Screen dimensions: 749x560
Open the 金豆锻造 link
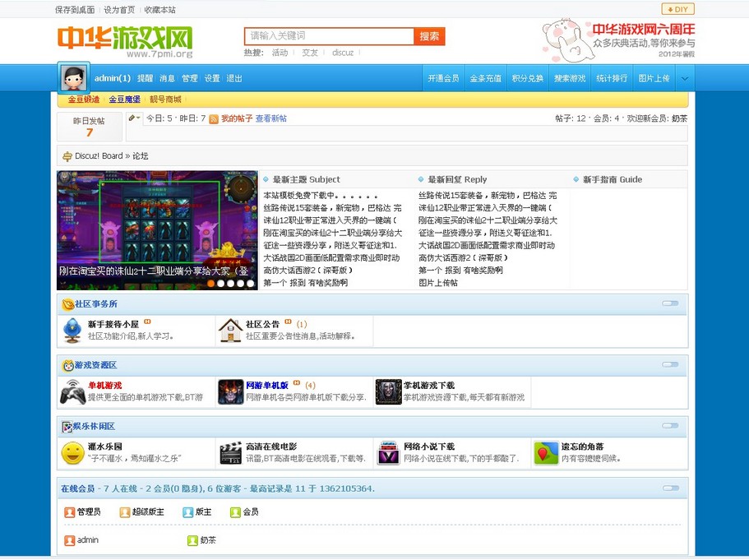(84, 100)
